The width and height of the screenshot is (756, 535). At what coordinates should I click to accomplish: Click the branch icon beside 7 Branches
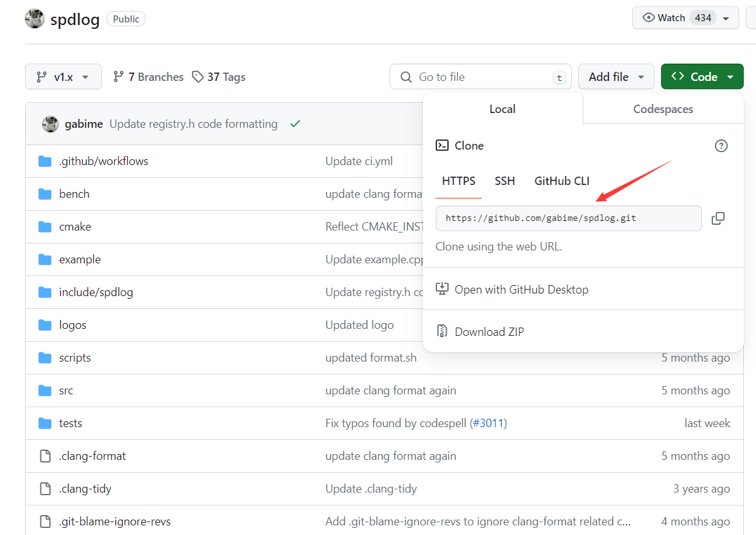pos(118,76)
